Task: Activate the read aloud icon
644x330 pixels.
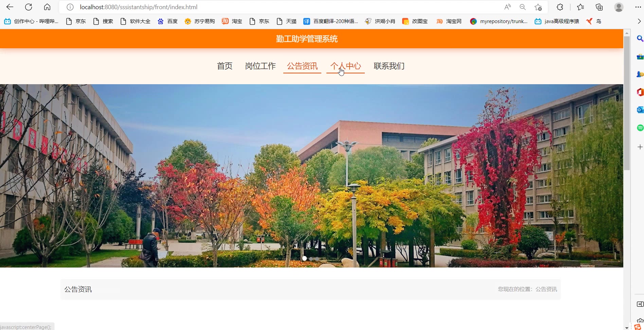Action: click(x=507, y=7)
